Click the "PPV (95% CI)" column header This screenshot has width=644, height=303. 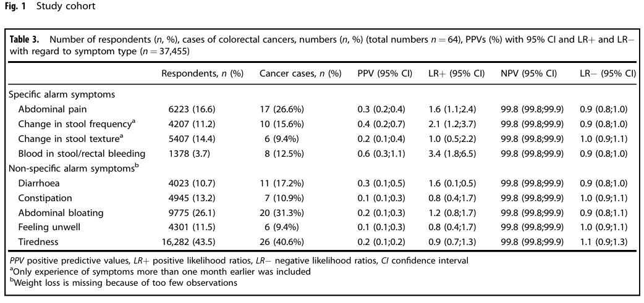[384, 73]
